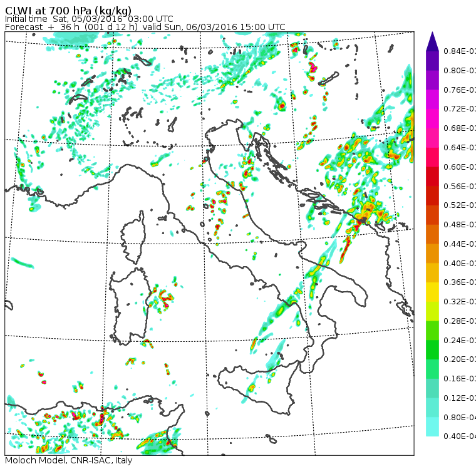Click the 0.64E-03 legend label

[460, 148]
